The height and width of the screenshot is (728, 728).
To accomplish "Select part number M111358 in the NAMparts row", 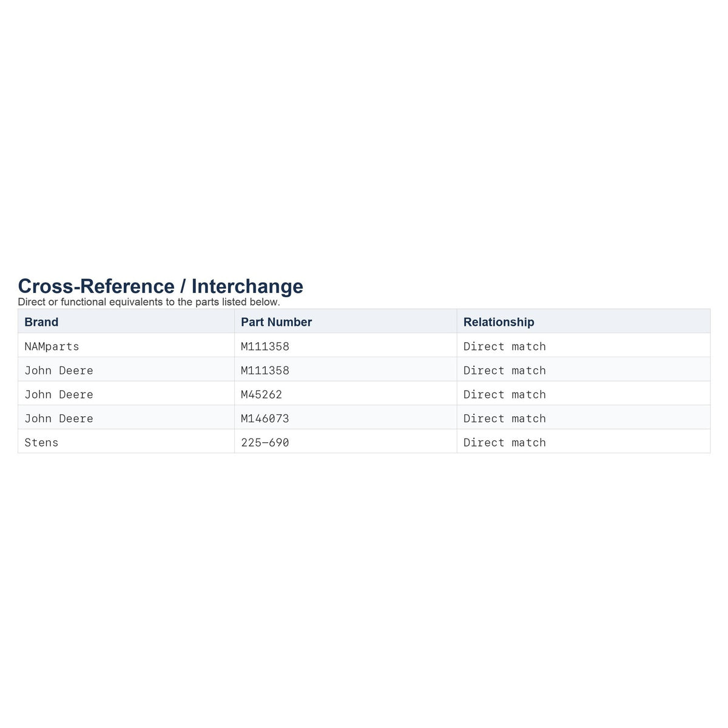I will (265, 346).
